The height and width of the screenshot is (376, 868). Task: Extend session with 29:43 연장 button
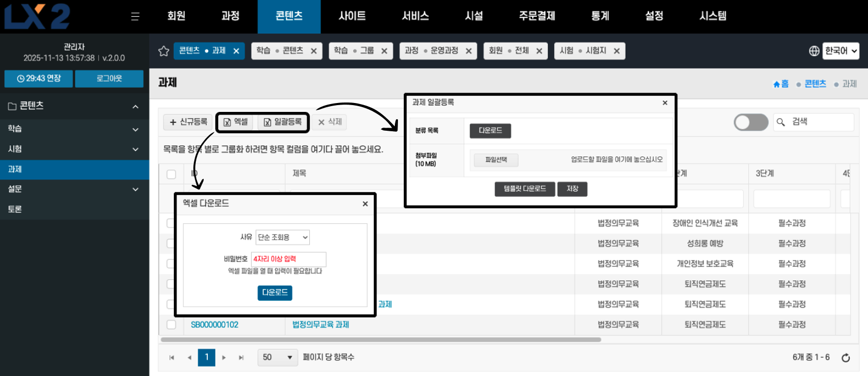coord(39,78)
